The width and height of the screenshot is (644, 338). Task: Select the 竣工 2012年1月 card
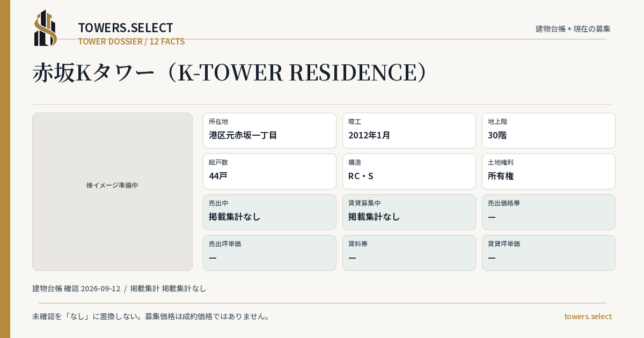point(409,130)
